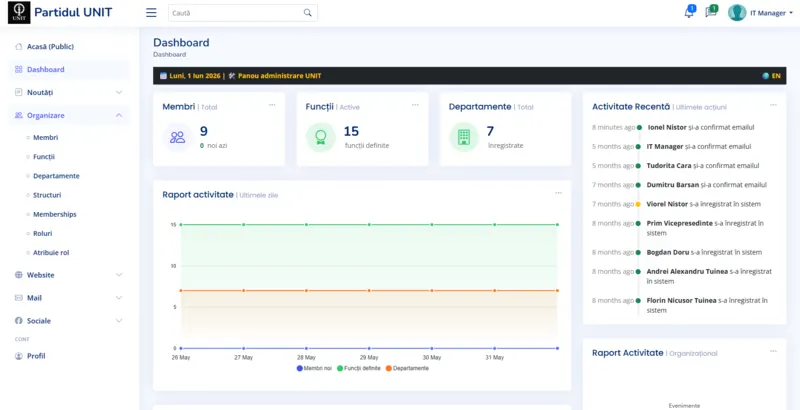
Task: Click the 31 May data point on green line
Action: [494, 224]
